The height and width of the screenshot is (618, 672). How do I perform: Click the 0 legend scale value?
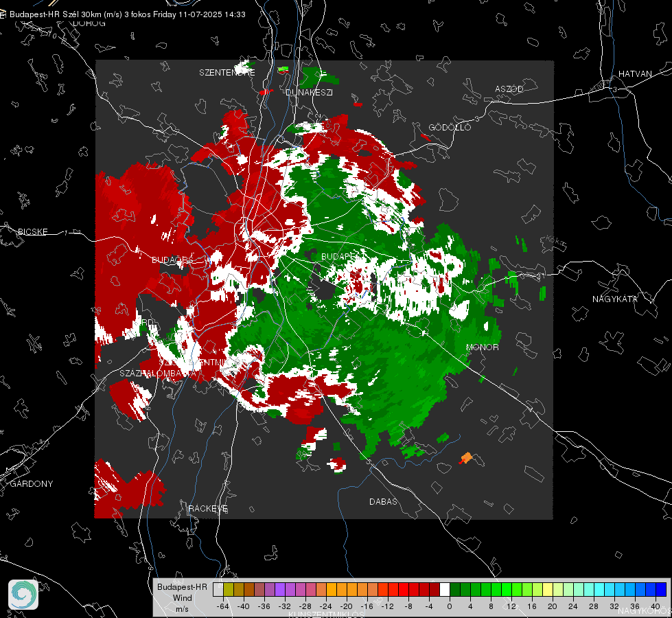[450, 606]
